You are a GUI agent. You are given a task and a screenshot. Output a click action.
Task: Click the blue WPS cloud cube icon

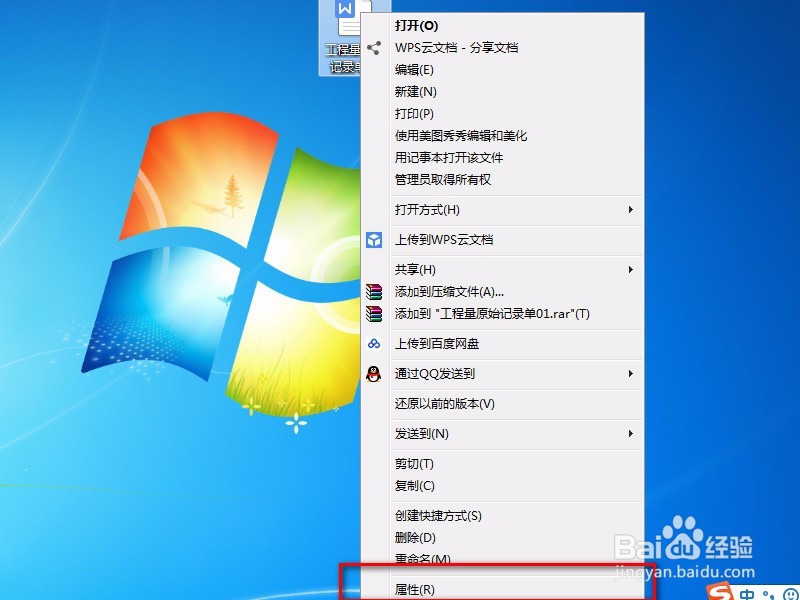coord(374,240)
